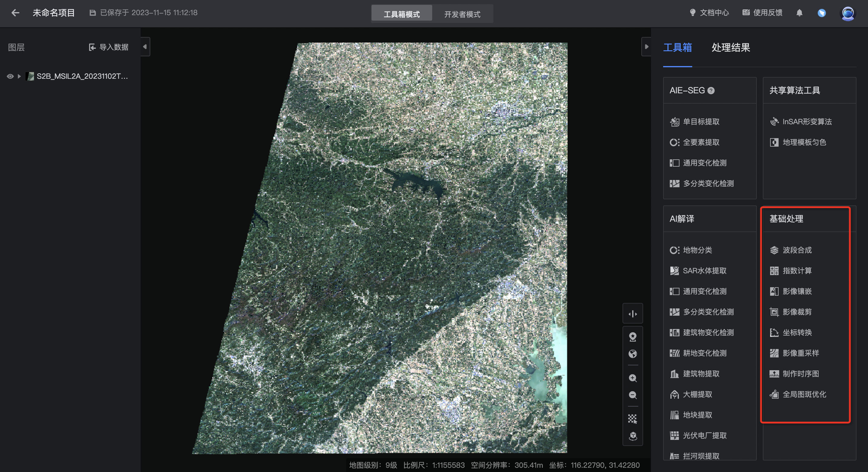Click the globe basemap tool
Viewport: 868px width, 472px height.
tap(633, 354)
